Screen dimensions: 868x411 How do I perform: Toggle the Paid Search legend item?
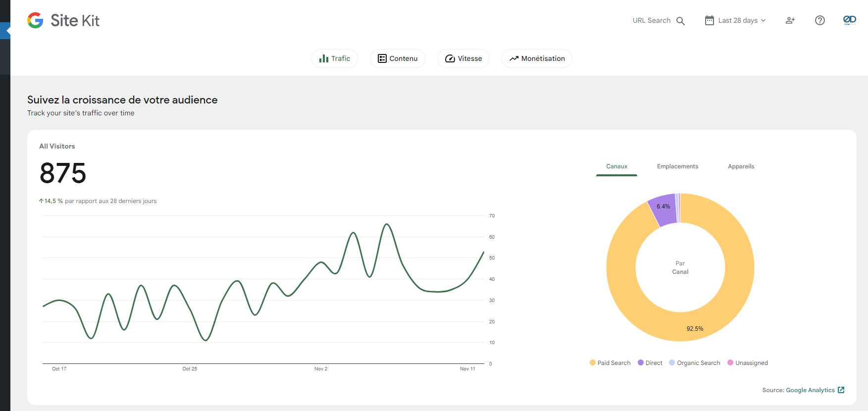[610, 363]
